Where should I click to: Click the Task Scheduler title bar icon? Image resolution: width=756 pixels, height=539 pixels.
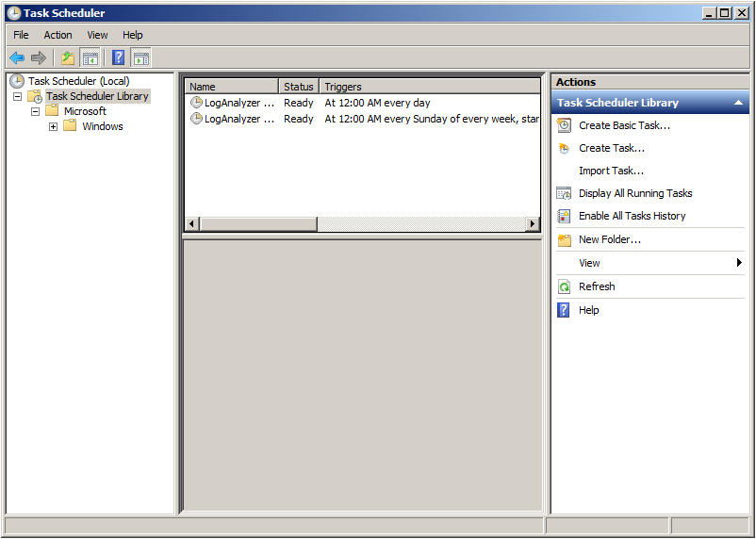[x=14, y=13]
